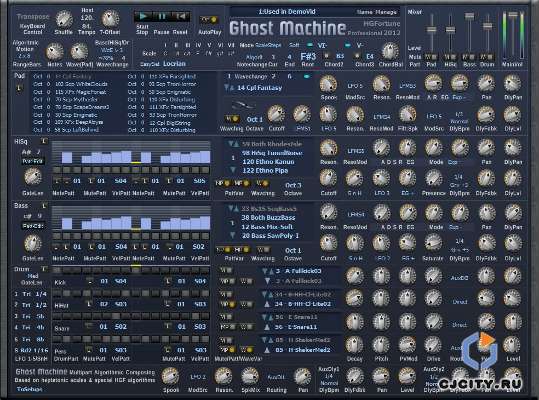Image resolution: width=539 pixels, height=400 pixels.
Task: Click the drum PiMod knob
Action: pos(407,344)
